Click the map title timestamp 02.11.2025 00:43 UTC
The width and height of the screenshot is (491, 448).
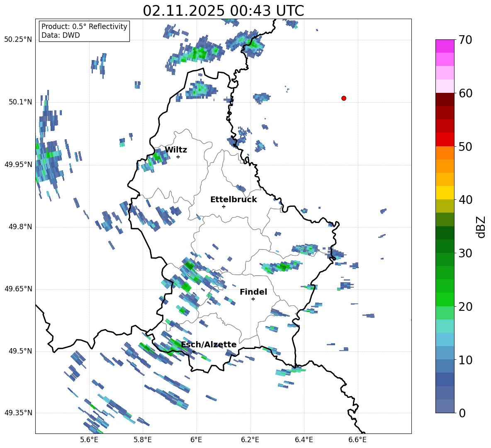click(x=223, y=11)
